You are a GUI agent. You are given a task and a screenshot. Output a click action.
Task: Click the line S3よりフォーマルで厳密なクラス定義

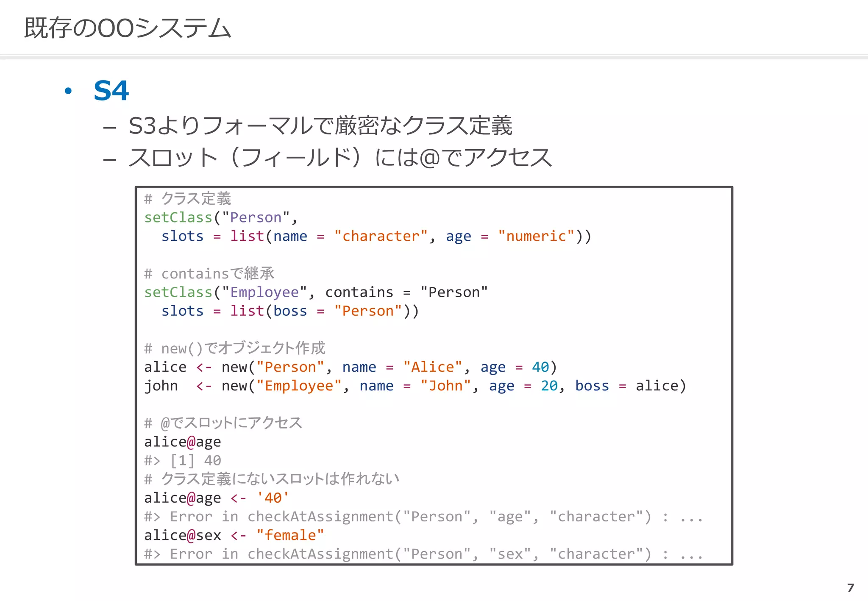(320, 126)
